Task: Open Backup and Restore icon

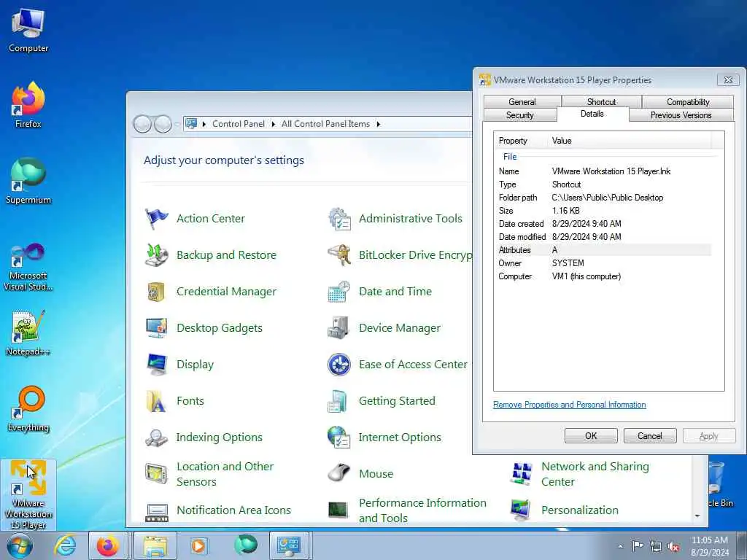Action: [x=156, y=255]
